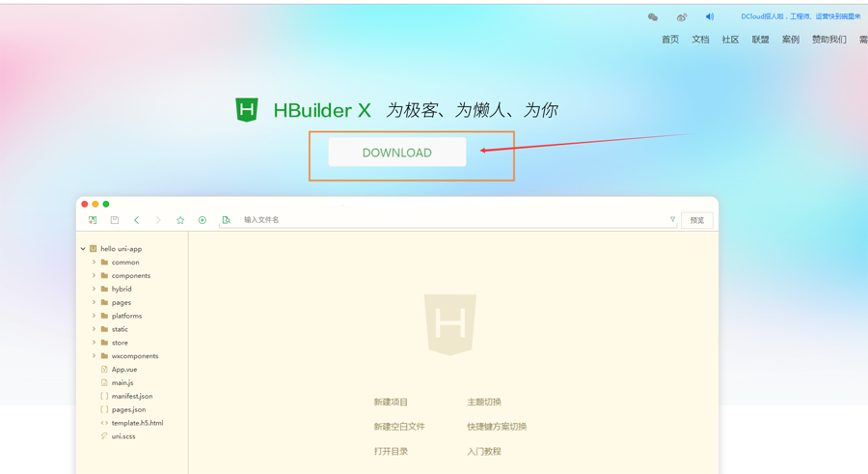Click the green HBuilder X logo
Viewport: 868px width, 474px height.
pyautogui.click(x=247, y=110)
